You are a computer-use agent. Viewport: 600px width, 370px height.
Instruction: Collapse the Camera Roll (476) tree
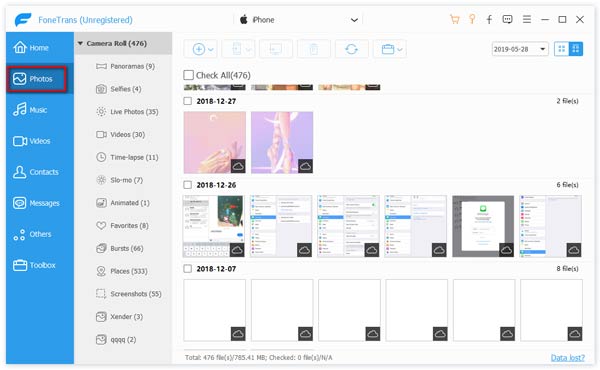click(x=80, y=43)
